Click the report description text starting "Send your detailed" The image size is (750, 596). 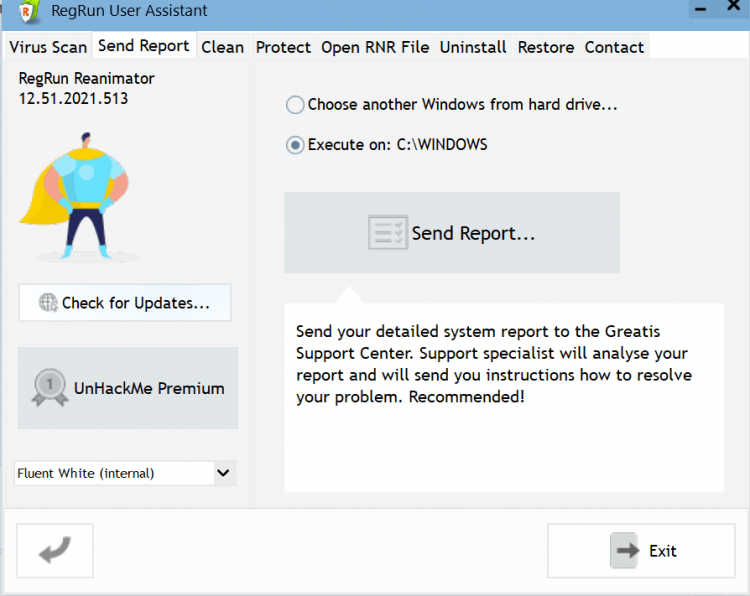494,364
